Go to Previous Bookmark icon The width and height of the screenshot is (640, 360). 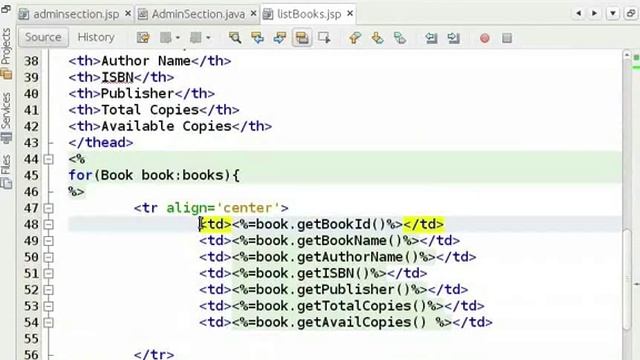tap(355, 38)
